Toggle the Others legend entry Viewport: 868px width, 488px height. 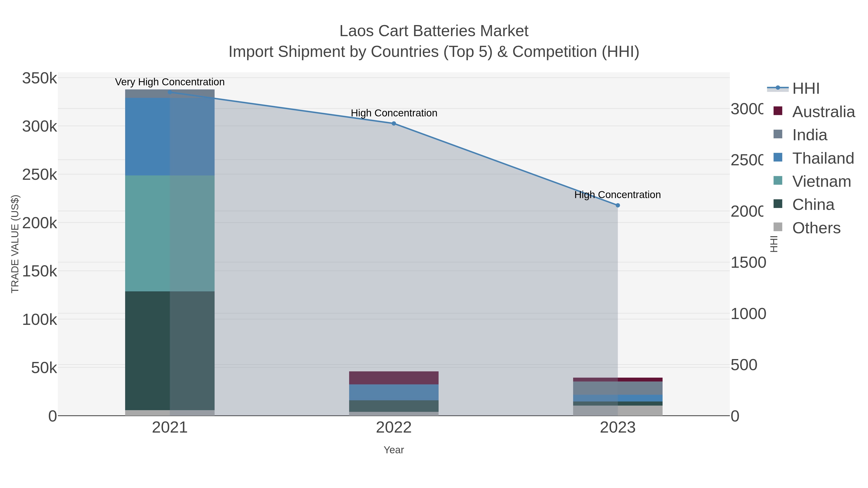click(x=807, y=228)
